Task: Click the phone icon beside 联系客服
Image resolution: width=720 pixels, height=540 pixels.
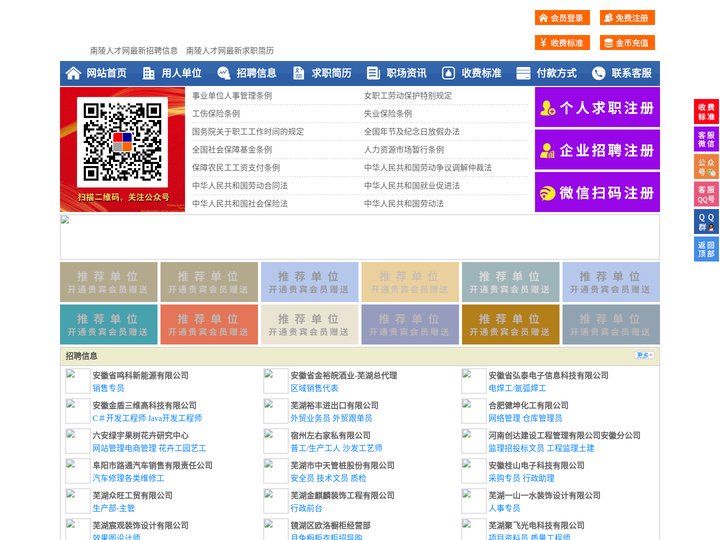Action: tap(598, 73)
